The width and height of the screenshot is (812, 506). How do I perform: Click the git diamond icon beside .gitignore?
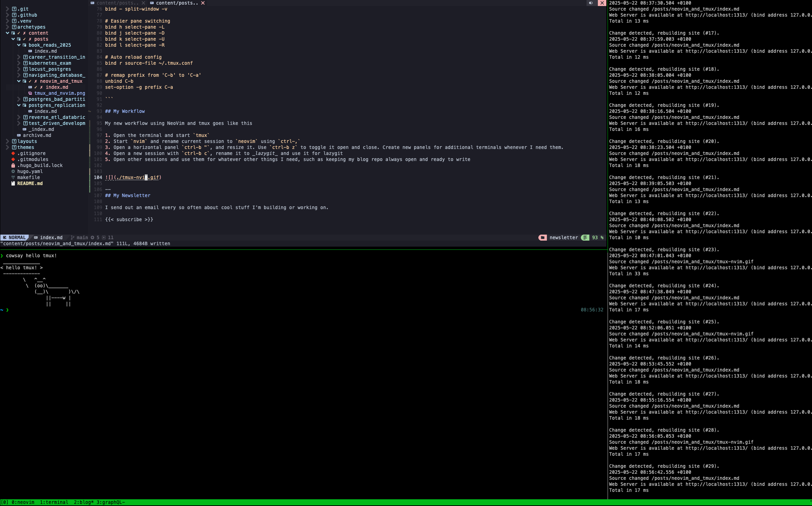point(13,154)
